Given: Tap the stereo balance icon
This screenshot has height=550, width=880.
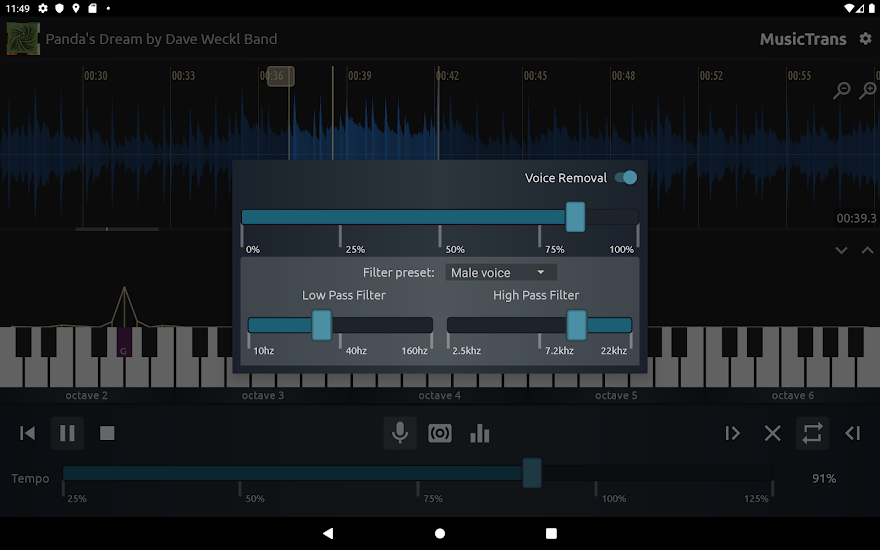Looking at the screenshot, I should pyautogui.click(x=440, y=433).
